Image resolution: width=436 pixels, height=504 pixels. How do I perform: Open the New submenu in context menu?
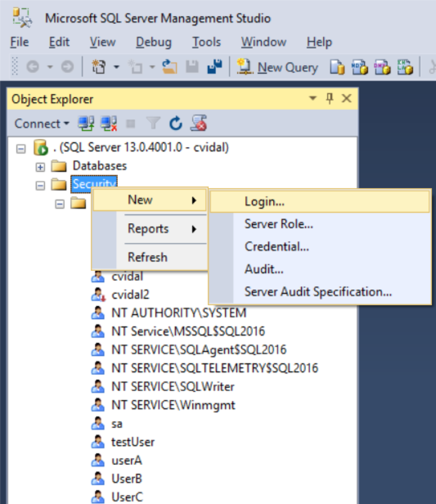pyautogui.click(x=150, y=200)
